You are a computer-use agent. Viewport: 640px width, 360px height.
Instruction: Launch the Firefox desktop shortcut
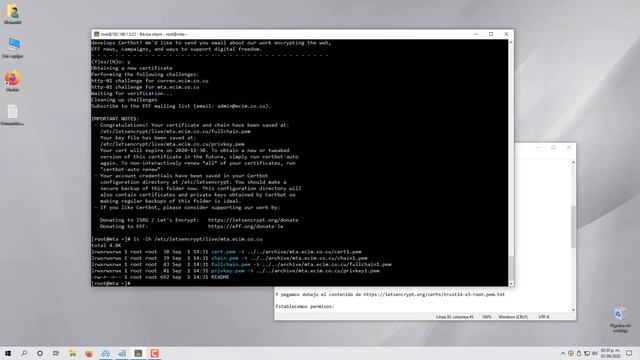pos(13,81)
